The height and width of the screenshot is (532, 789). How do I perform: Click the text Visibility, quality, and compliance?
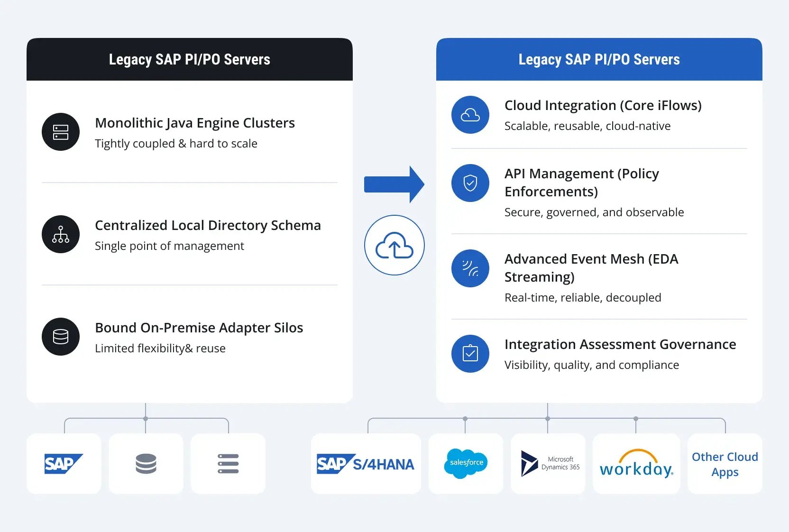(x=592, y=365)
